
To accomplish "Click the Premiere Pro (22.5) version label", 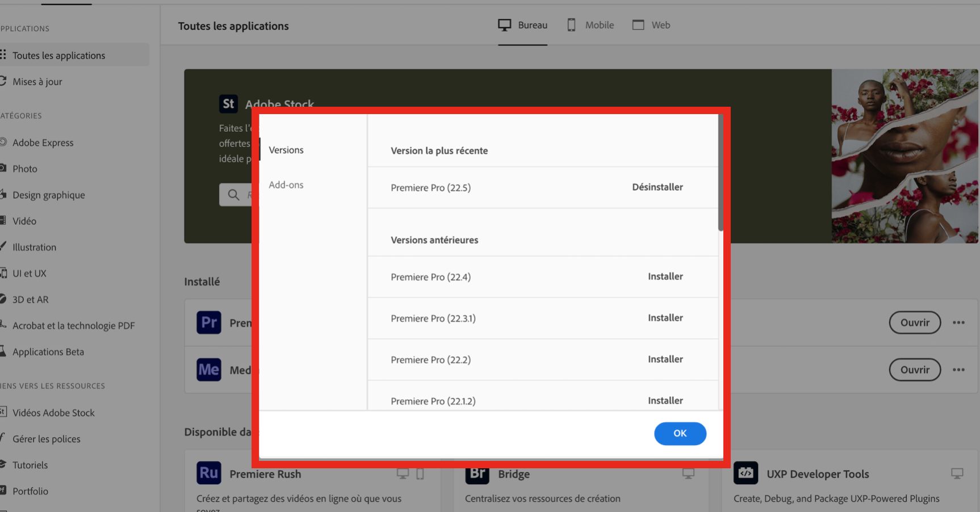I will click(430, 188).
